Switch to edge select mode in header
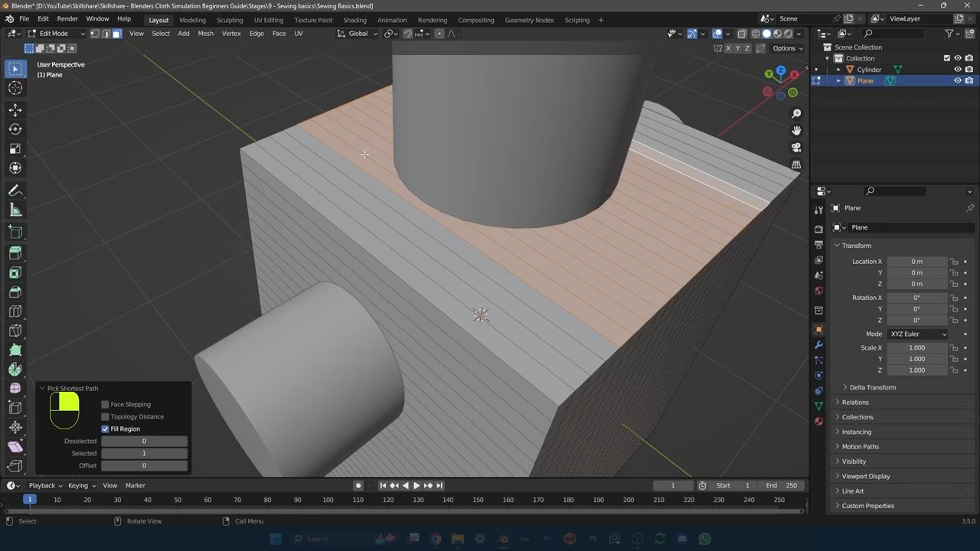The height and width of the screenshot is (551, 980). tap(106, 33)
